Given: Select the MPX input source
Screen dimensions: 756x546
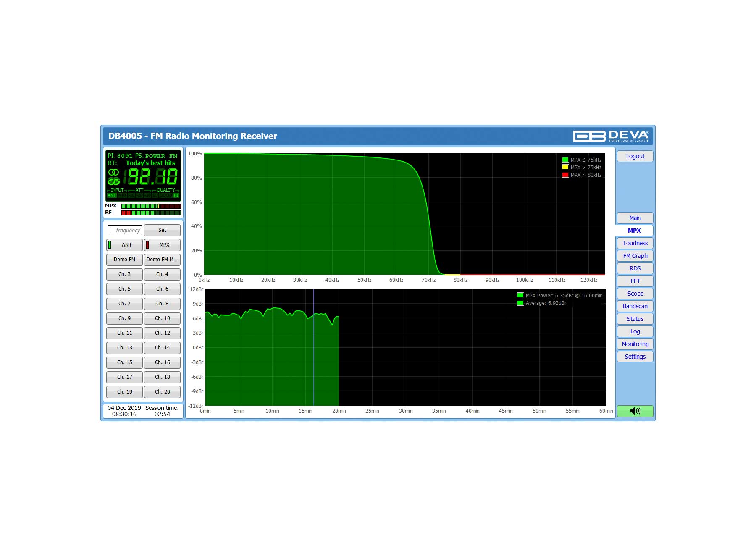Looking at the screenshot, I should coord(162,245).
